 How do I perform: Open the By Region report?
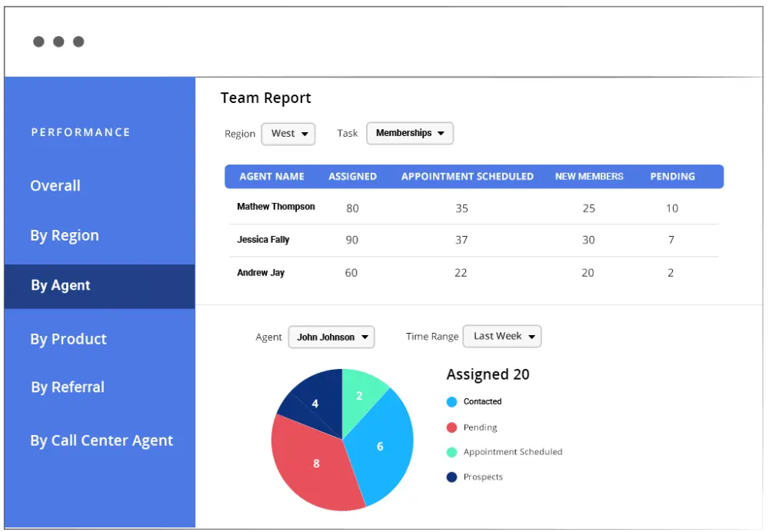(x=65, y=235)
